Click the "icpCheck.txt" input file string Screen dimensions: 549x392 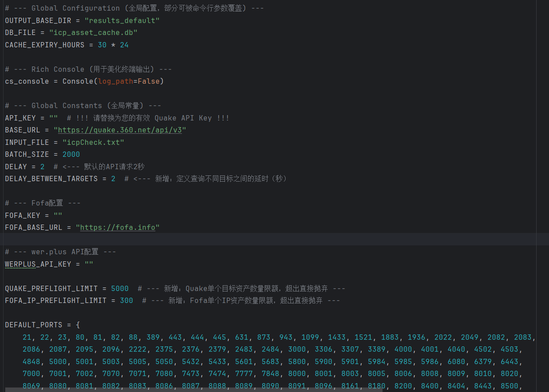click(x=93, y=143)
